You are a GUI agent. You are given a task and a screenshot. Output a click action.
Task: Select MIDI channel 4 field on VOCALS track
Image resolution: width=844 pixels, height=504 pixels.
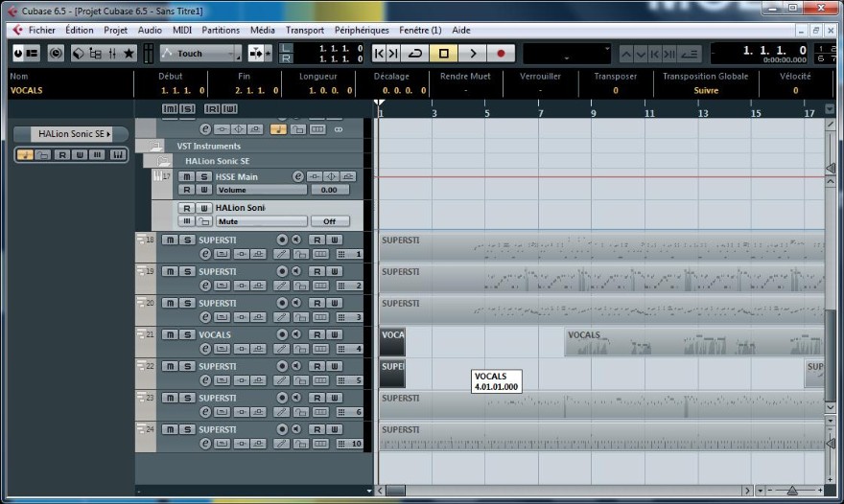pyautogui.click(x=349, y=349)
